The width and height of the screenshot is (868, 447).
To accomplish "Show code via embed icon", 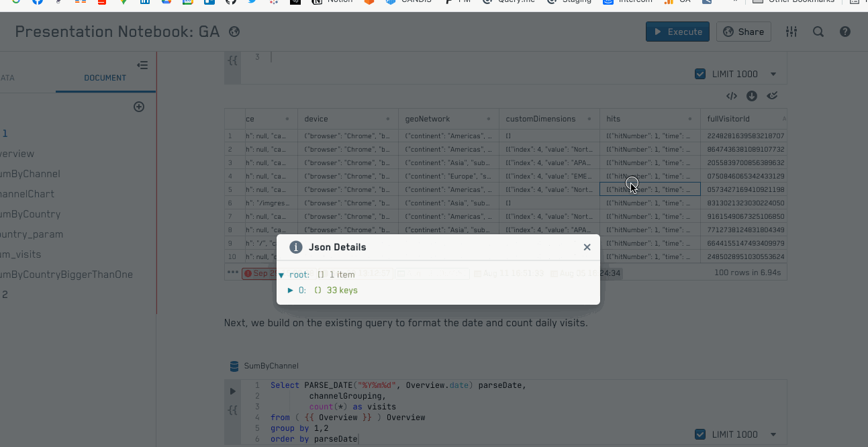I will [732, 96].
